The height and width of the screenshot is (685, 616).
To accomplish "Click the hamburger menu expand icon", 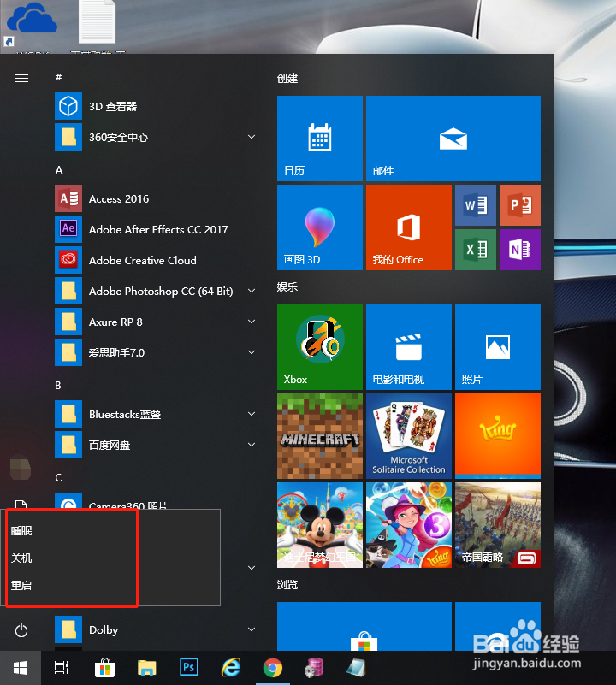I will [x=21, y=78].
